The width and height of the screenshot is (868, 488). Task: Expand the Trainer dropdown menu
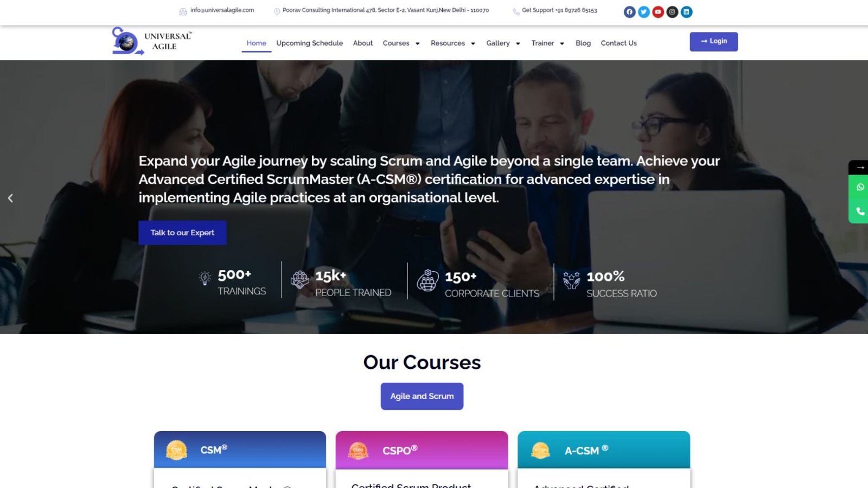click(x=548, y=43)
